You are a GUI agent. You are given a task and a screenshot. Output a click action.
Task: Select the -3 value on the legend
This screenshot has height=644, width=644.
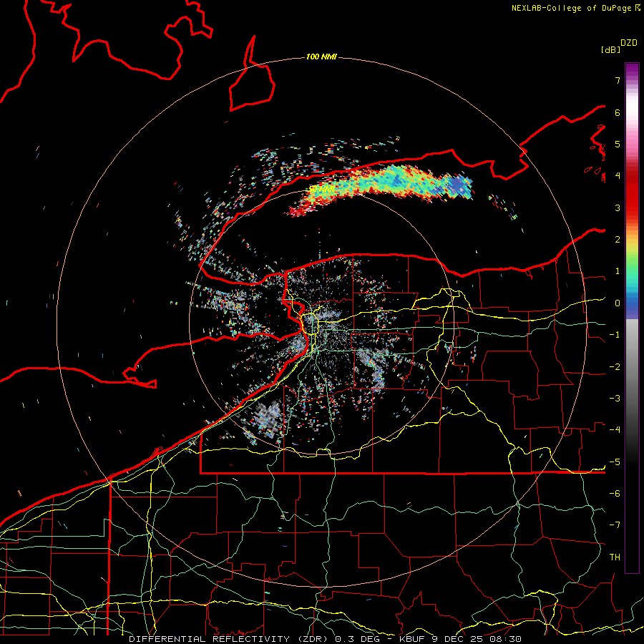tap(615, 399)
